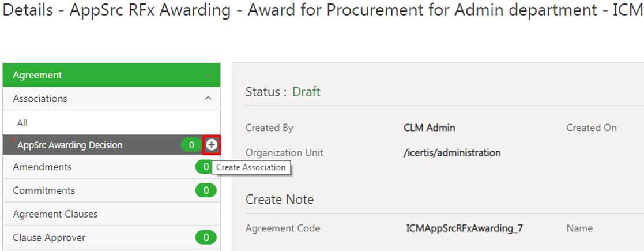
Task: Click the Draft status text
Action: click(306, 92)
